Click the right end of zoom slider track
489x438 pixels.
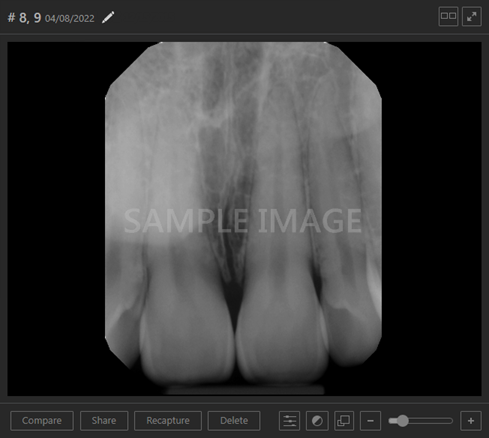point(450,421)
